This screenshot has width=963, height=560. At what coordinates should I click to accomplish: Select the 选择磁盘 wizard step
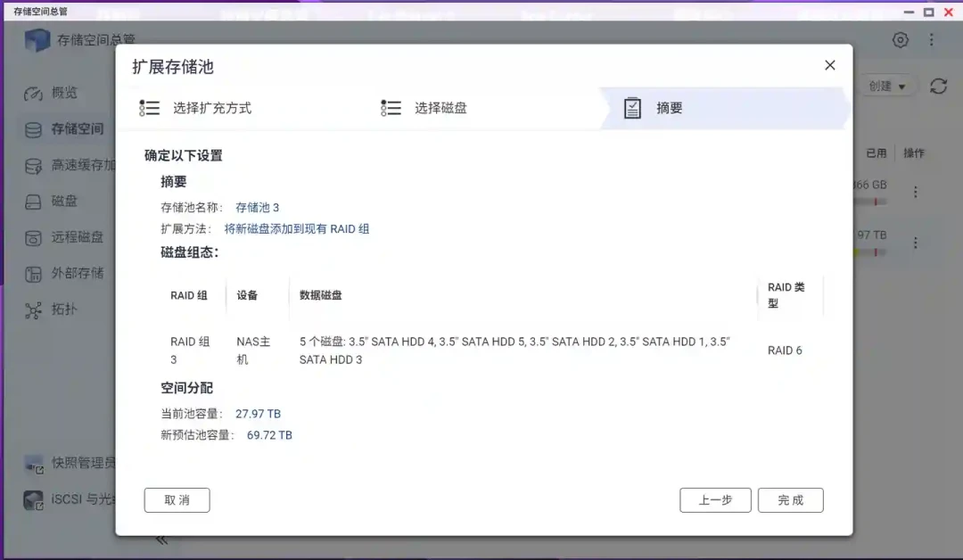[424, 108]
